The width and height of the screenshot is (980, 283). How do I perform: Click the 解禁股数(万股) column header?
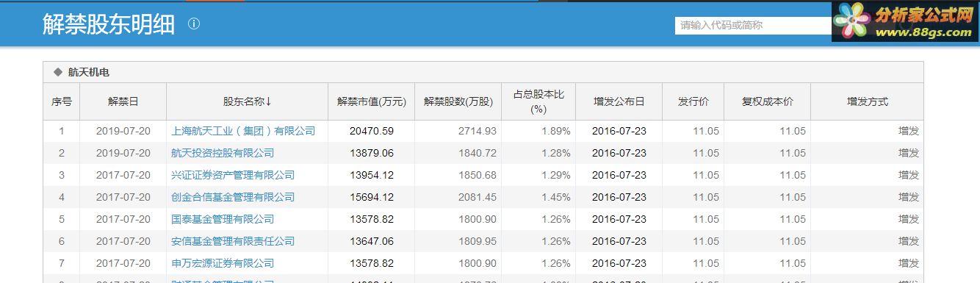458,101
